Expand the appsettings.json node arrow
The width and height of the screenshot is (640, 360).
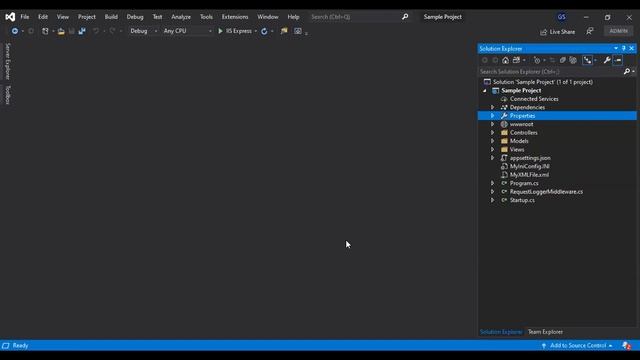[493, 158]
